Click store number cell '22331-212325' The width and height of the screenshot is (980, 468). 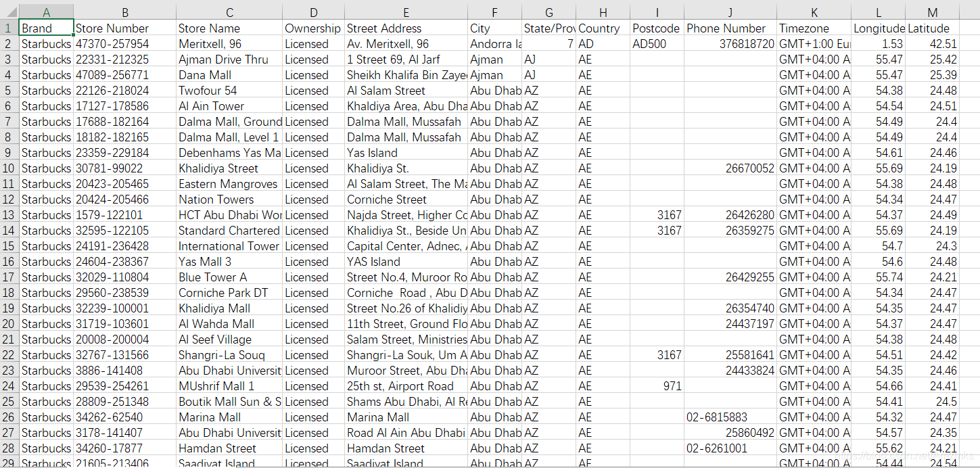[x=125, y=60]
